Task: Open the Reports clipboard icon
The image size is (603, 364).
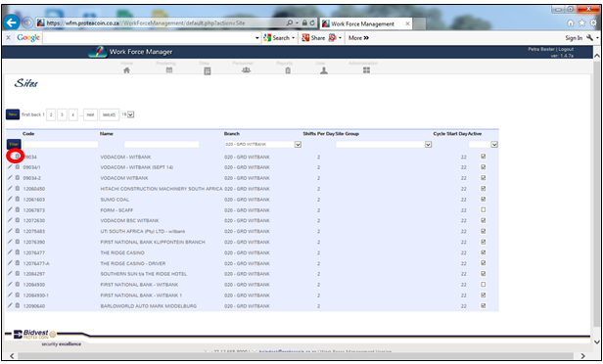Action: click(288, 70)
